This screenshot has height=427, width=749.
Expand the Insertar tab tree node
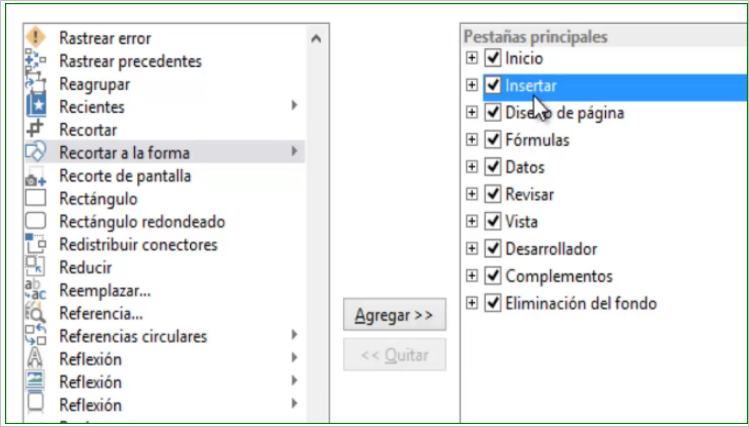471,85
